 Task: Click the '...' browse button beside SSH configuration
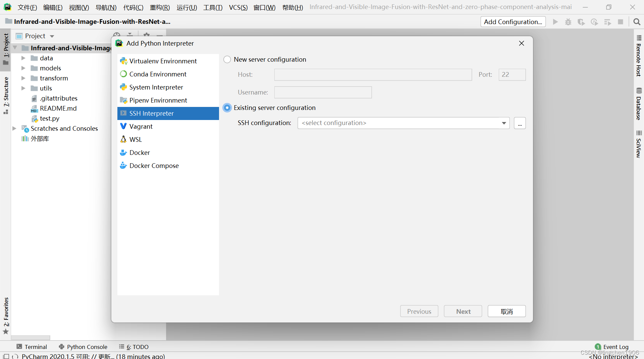pos(520,123)
